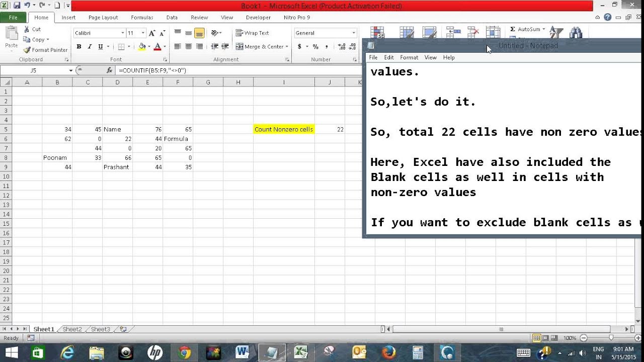Apply percent style with the % icon
Screen dimensions: 644x362
click(315, 47)
